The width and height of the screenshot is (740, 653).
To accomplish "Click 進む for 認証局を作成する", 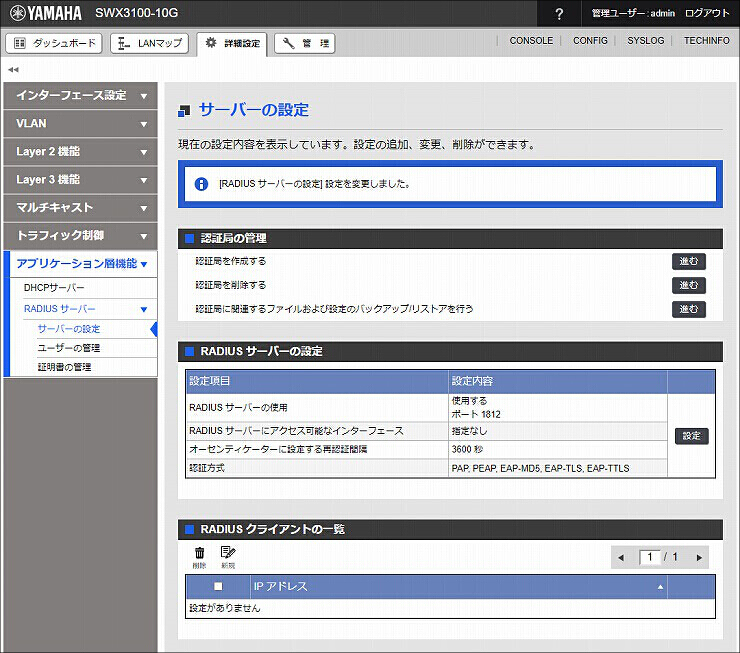I will [x=689, y=261].
